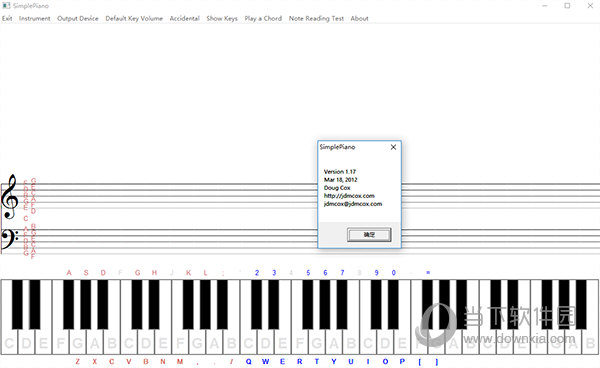This screenshot has height=368, width=600.
Task: Play the black key beneath the K label
Action: pos(188,304)
